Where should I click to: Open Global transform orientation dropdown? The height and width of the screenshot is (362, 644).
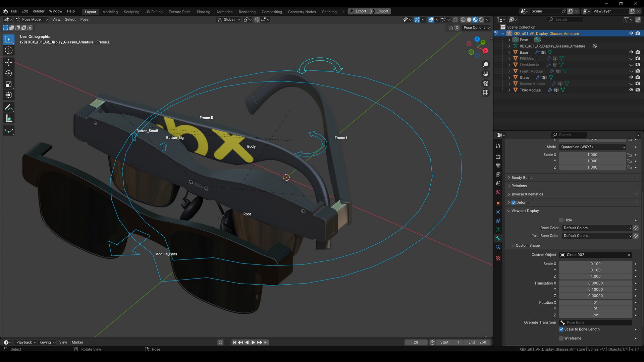point(229,20)
